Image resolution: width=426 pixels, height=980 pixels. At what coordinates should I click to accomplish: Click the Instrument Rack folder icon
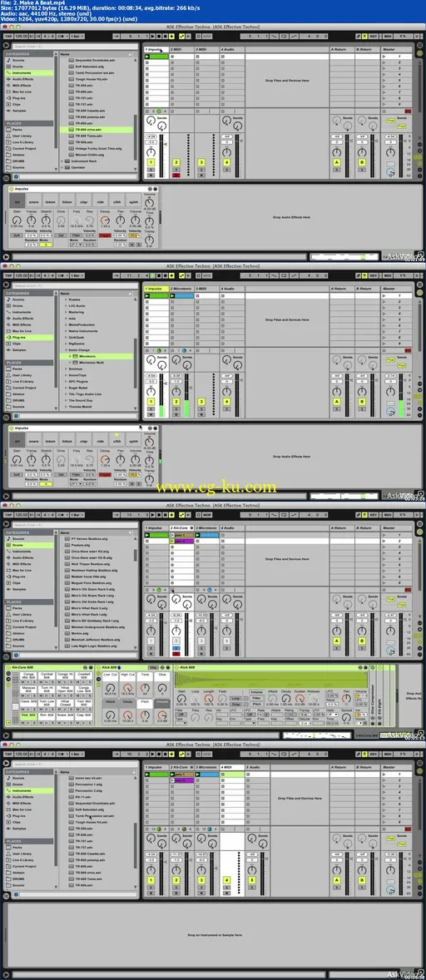(x=69, y=161)
